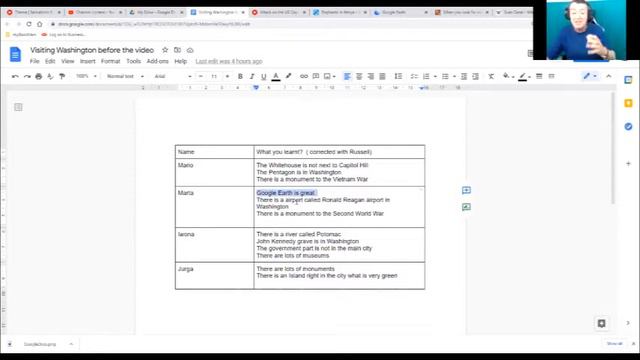This screenshot has width=640, height=360.
Task: Align text right
Action: pyautogui.click(x=371, y=76)
